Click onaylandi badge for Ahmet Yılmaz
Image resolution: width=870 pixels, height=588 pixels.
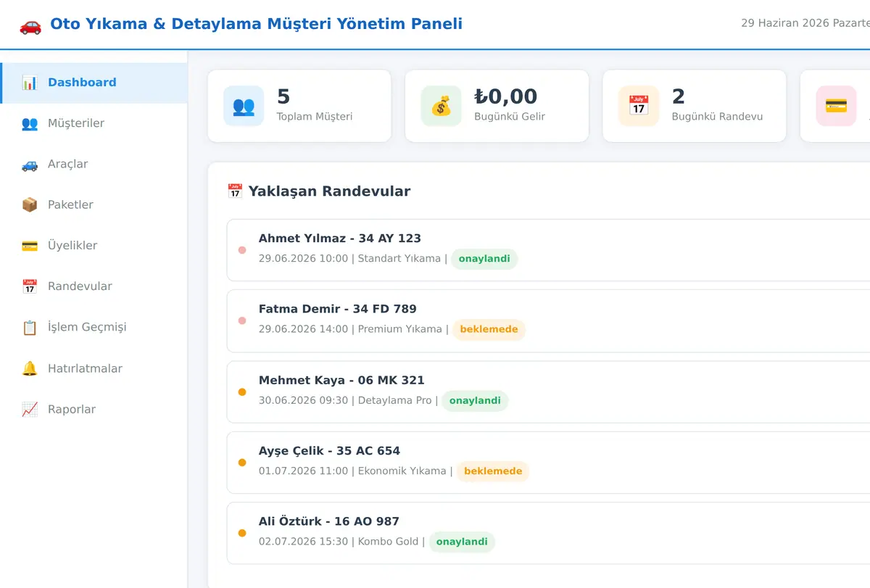(484, 259)
